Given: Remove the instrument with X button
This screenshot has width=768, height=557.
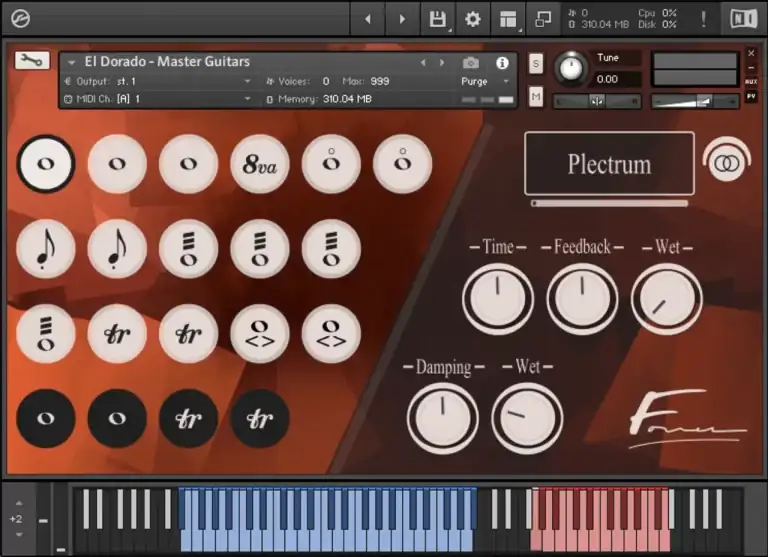Looking at the screenshot, I should (751, 53).
